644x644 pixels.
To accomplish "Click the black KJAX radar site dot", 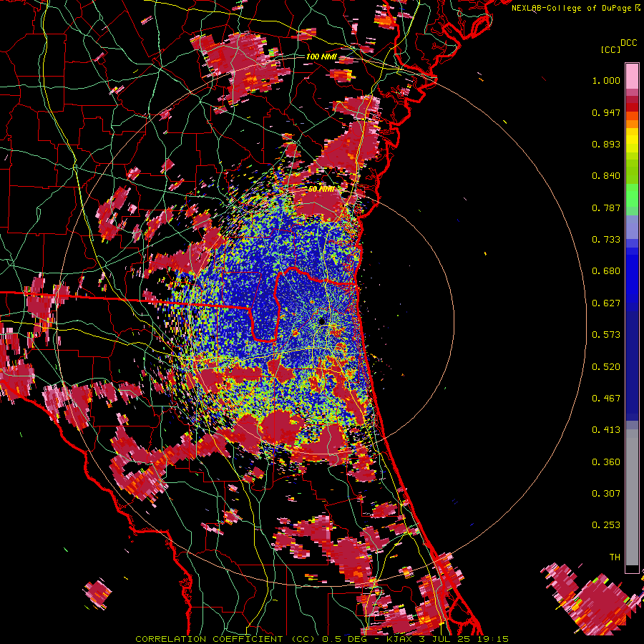I will click(321, 321).
